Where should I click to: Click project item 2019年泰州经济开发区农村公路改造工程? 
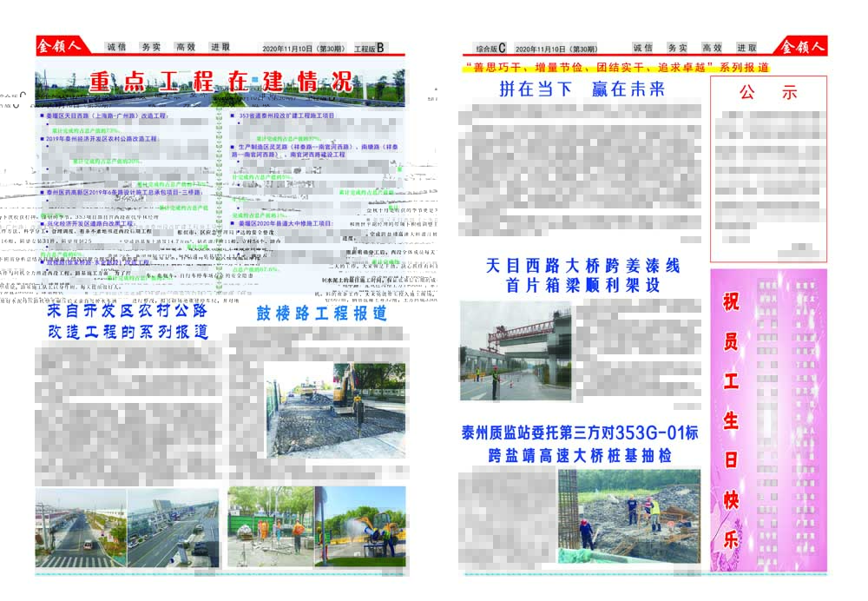99,139
